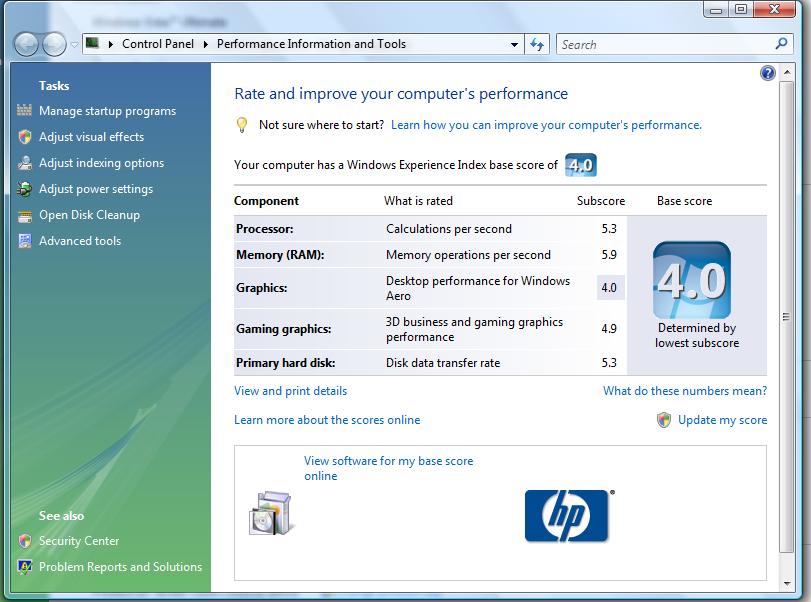The image size is (811, 602).
Task: Open Problem Reports and Solutions link
Action: (121, 567)
